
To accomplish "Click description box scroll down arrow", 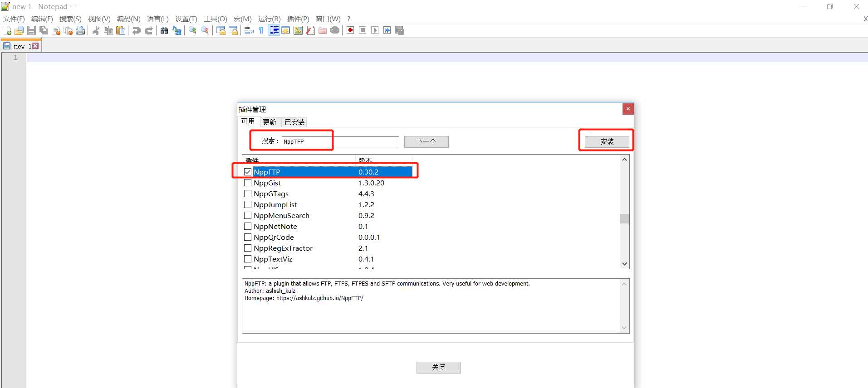I will pos(624,328).
